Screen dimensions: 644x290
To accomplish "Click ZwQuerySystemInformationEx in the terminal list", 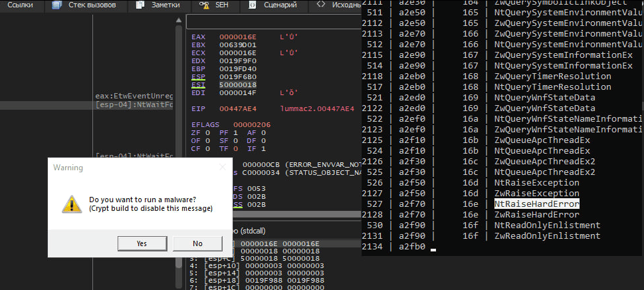I will (564, 55).
